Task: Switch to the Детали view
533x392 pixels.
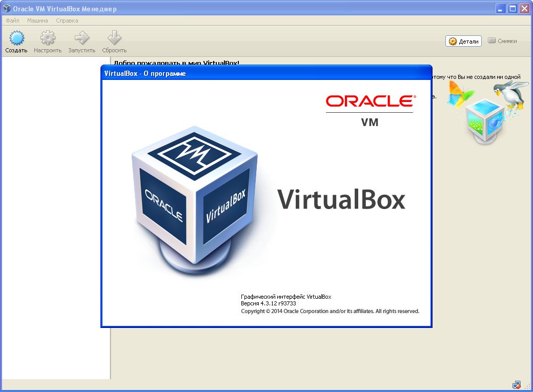Action: pos(463,42)
